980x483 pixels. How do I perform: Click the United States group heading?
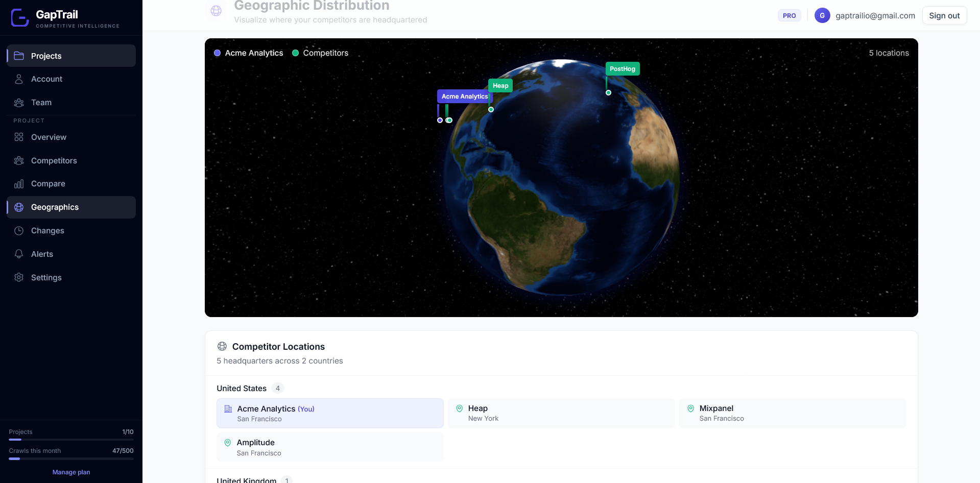[x=242, y=389]
